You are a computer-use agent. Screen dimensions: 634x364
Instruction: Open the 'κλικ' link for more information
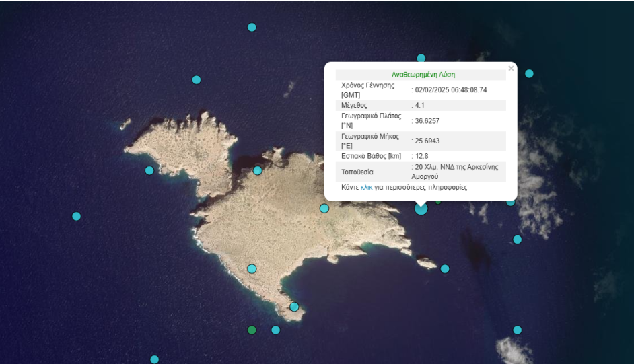(366, 187)
